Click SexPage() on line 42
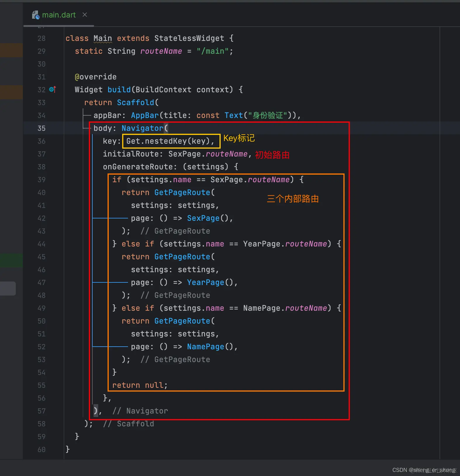 (208, 218)
